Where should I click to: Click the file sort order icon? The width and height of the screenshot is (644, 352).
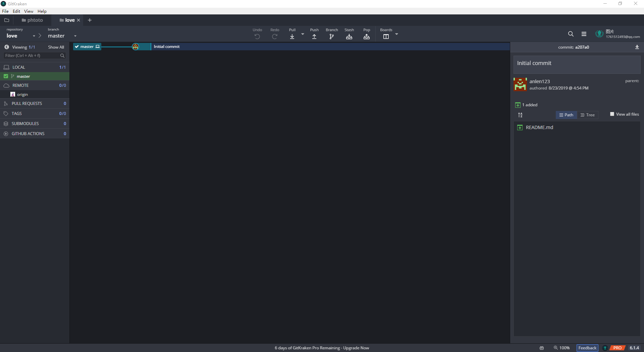(x=520, y=115)
